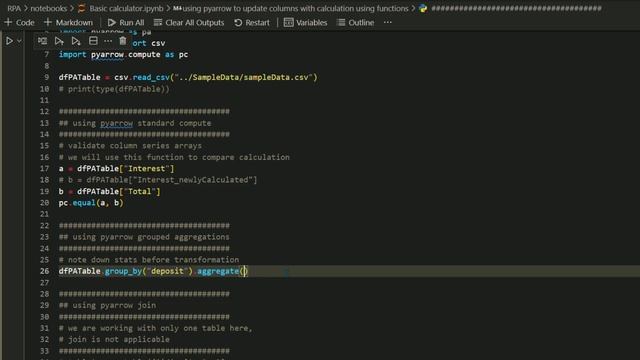Select Basic calculator.ipynb in breadcrumb
The height and width of the screenshot is (360, 640).
click(126, 8)
